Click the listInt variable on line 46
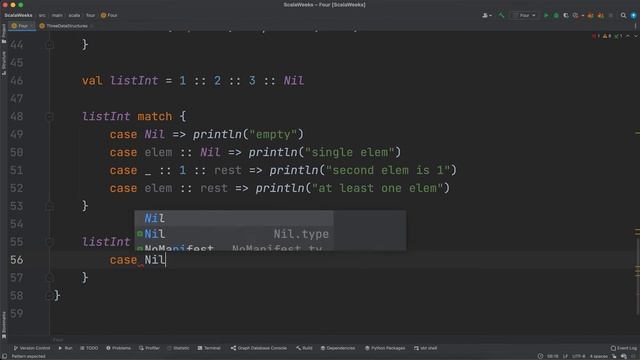640x360 pixels. 134,80
